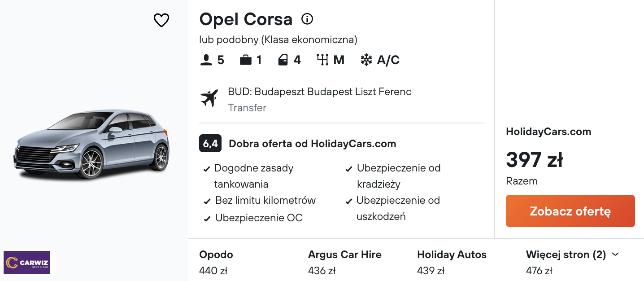Click the Opel Corsa title
The image size is (644, 281).
tap(246, 19)
